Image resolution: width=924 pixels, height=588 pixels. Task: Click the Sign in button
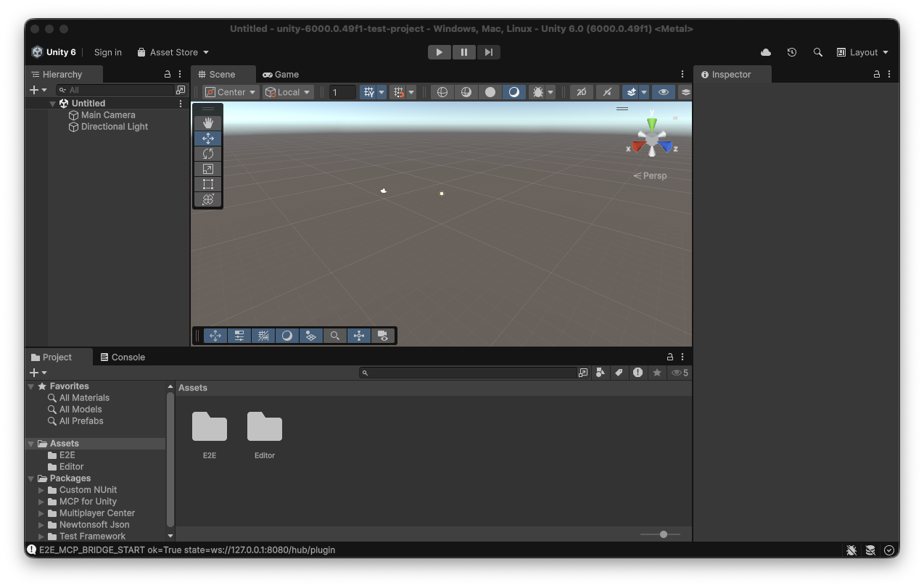pyautogui.click(x=108, y=52)
